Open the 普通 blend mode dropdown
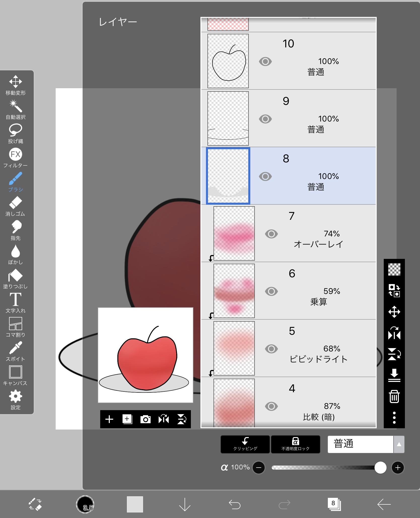The width and height of the screenshot is (420, 518). 360,444
